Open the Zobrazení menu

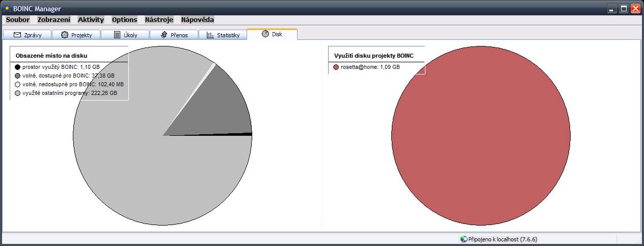(54, 20)
